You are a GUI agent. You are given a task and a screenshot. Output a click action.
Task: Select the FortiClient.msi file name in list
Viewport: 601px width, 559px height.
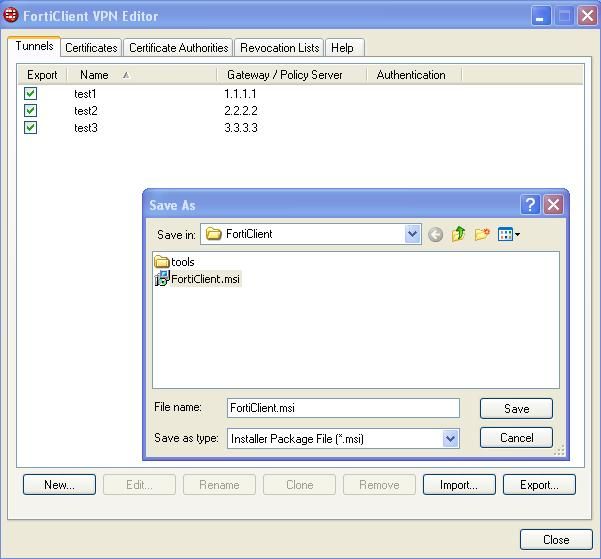pyautogui.click(x=205, y=279)
